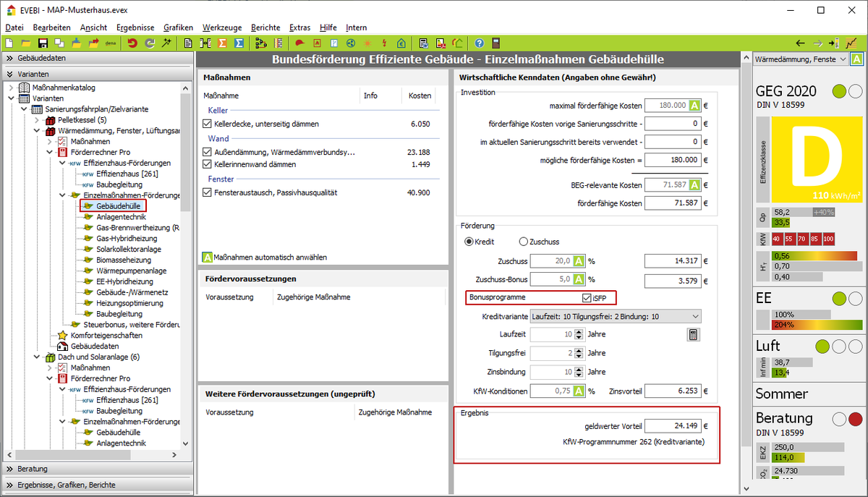868x497 pixels.
Task: Click the Kosten column header
Action: (x=420, y=95)
